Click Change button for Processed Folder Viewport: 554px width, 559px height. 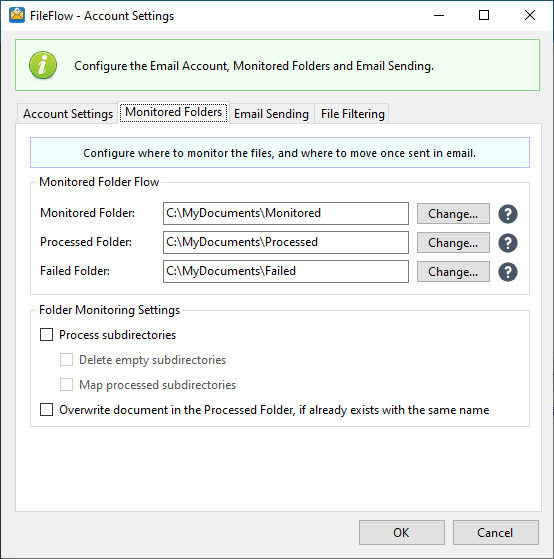coord(453,243)
